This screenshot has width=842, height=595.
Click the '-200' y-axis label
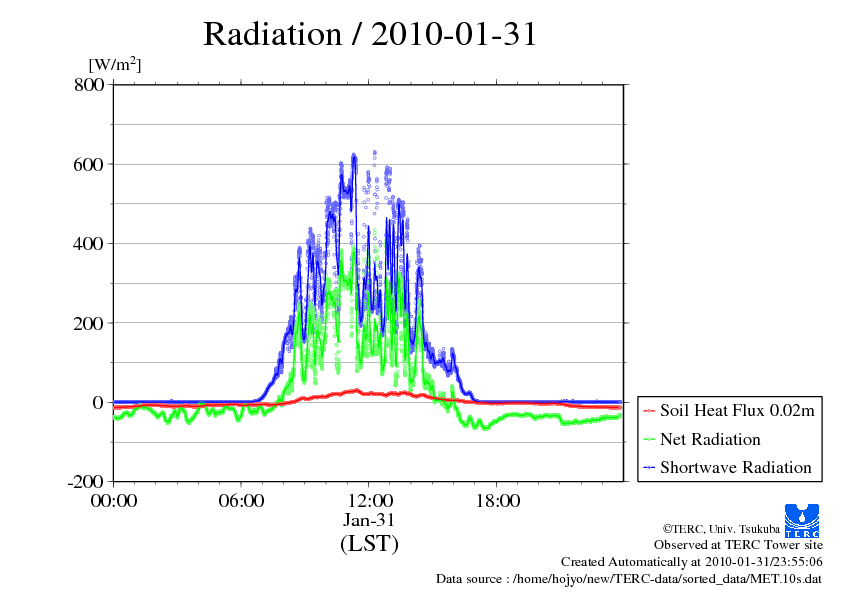85,482
